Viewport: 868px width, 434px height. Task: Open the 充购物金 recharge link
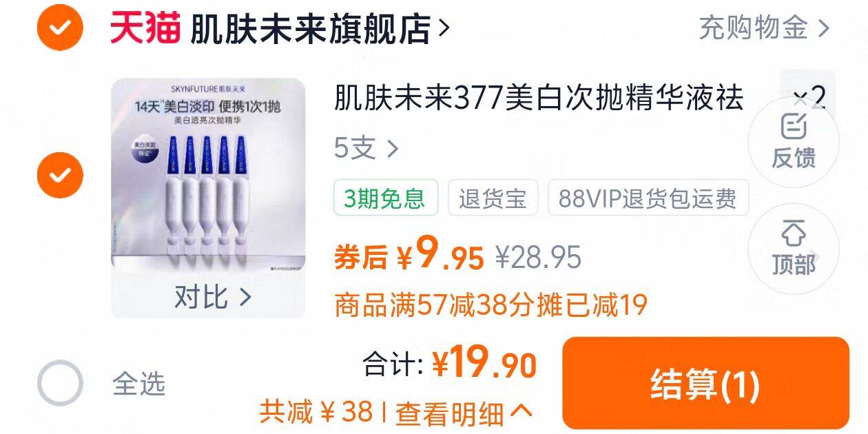point(764,28)
